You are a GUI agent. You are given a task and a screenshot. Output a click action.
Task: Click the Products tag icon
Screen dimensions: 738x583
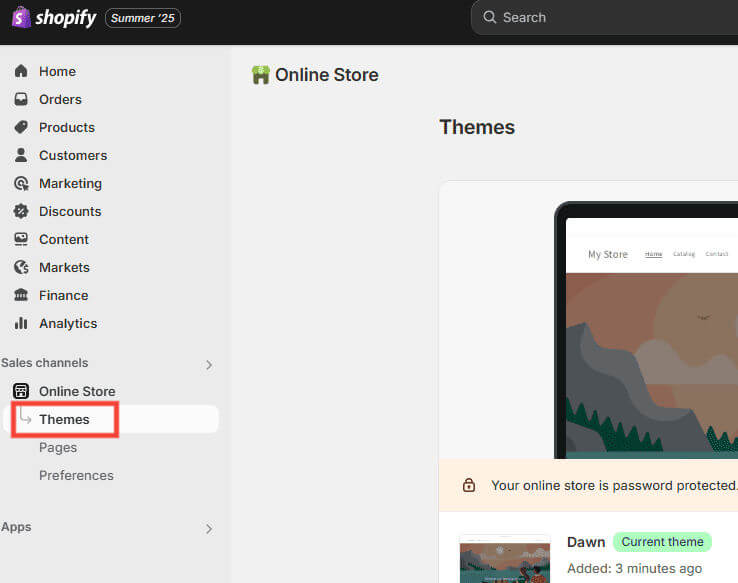[x=21, y=127]
